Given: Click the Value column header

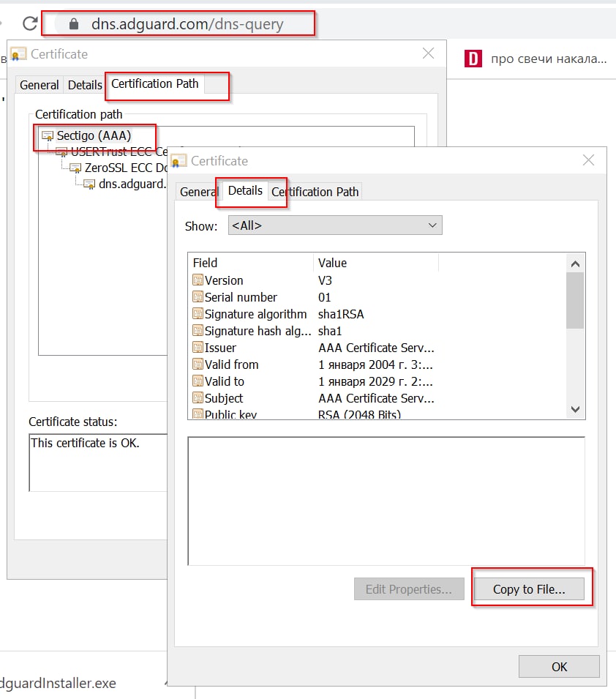Looking at the screenshot, I should (377, 263).
